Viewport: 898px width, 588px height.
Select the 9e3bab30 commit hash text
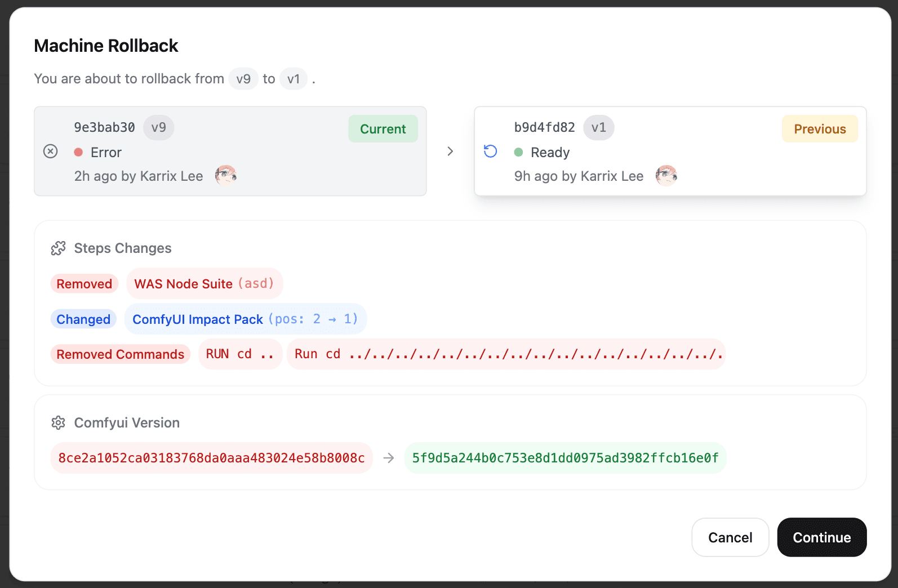point(105,128)
